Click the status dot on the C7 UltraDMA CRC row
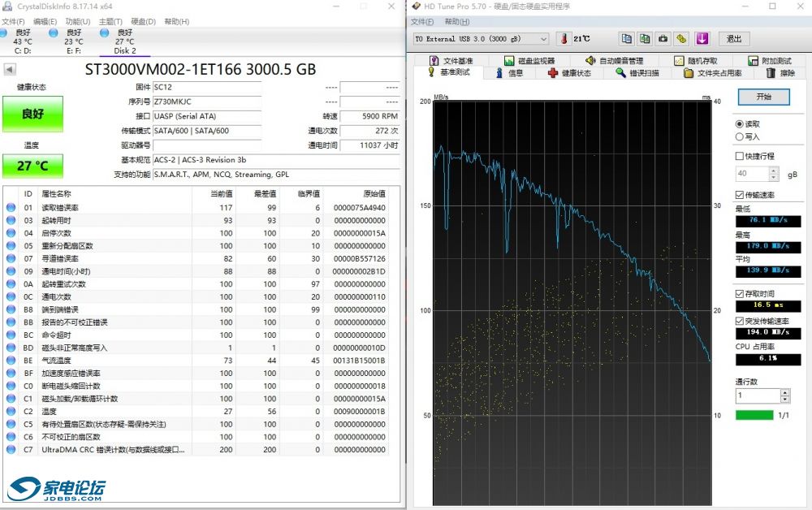812x510 pixels. coord(11,449)
